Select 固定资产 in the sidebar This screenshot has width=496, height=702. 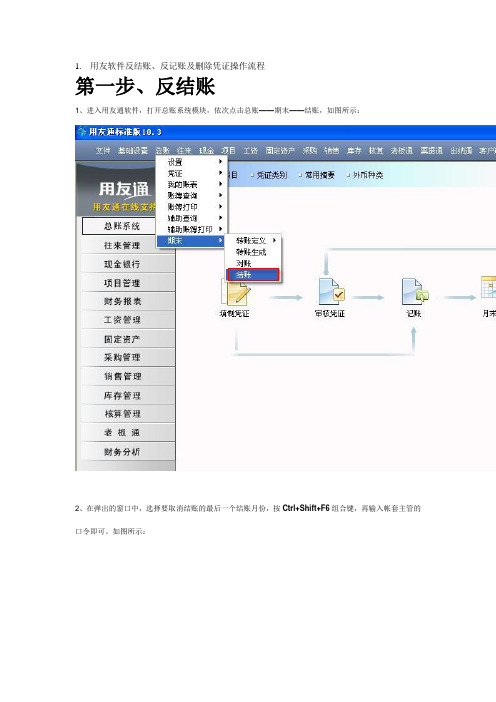pyautogui.click(x=128, y=339)
